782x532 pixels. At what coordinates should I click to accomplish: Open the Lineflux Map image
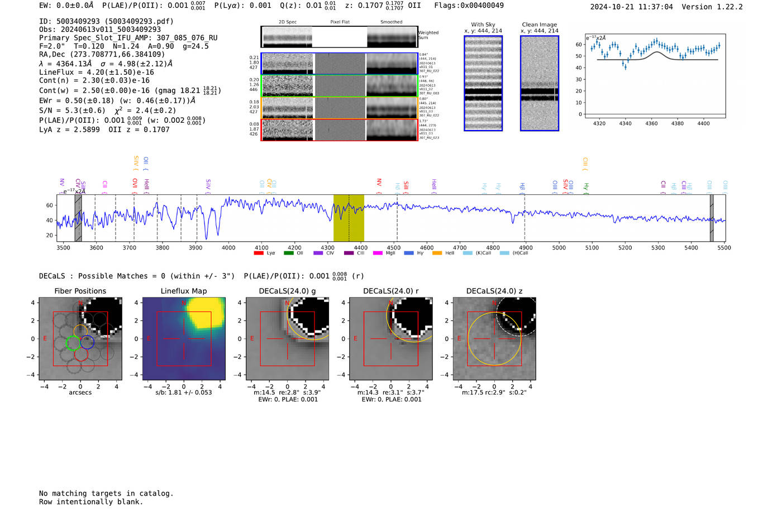(184, 339)
